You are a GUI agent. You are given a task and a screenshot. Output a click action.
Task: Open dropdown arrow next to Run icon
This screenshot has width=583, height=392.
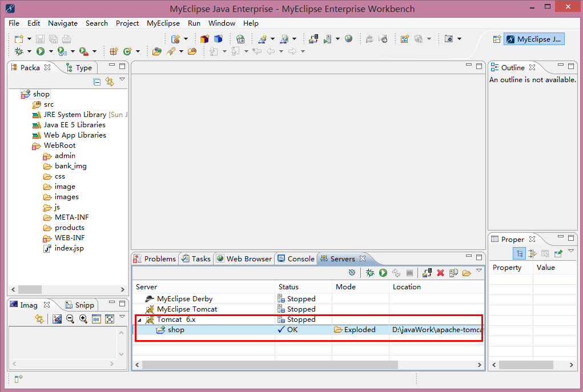51,51
